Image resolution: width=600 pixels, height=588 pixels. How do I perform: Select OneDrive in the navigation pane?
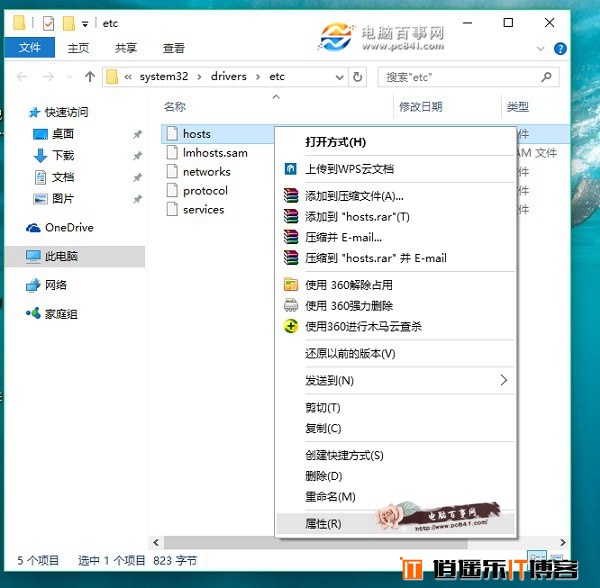click(60, 228)
